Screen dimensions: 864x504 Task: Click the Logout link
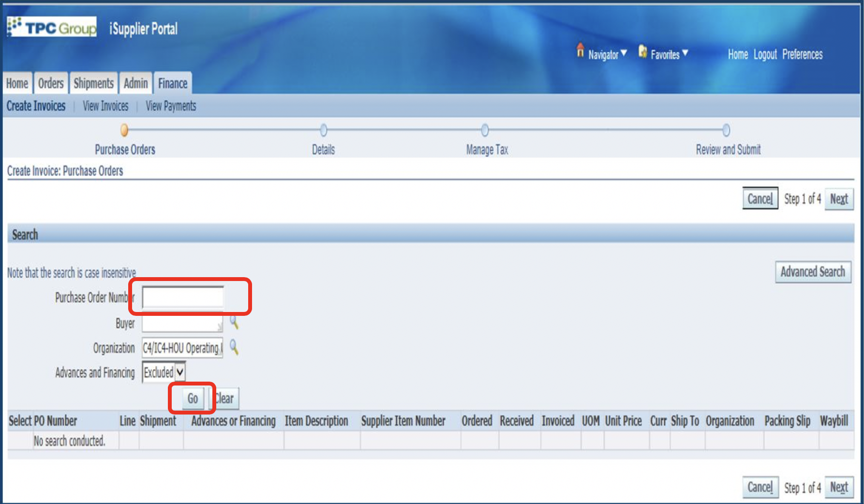tap(765, 55)
